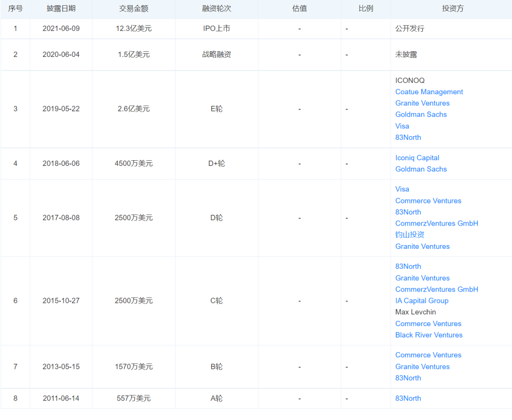Image resolution: width=512 pixels, height=420 pixels.
Task: Open Commerce Ventures link in B轮 row
Action: (x=428, y=355)
